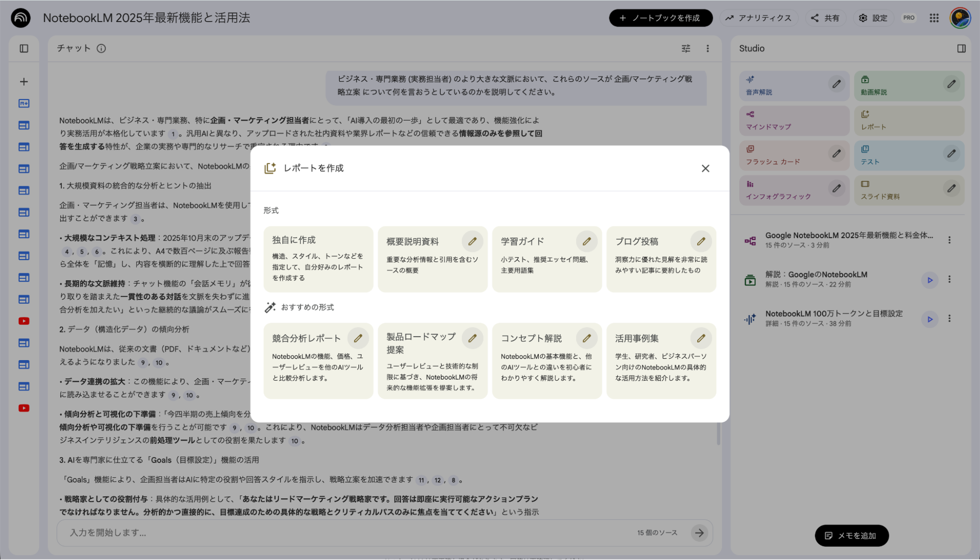
Task: Open 設定 from the top bar
Action: pyautogui.click(x=873, y=18)
